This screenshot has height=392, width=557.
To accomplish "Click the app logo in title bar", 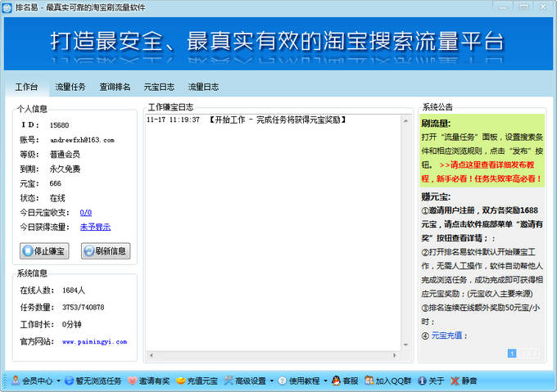I will (7, 7).
